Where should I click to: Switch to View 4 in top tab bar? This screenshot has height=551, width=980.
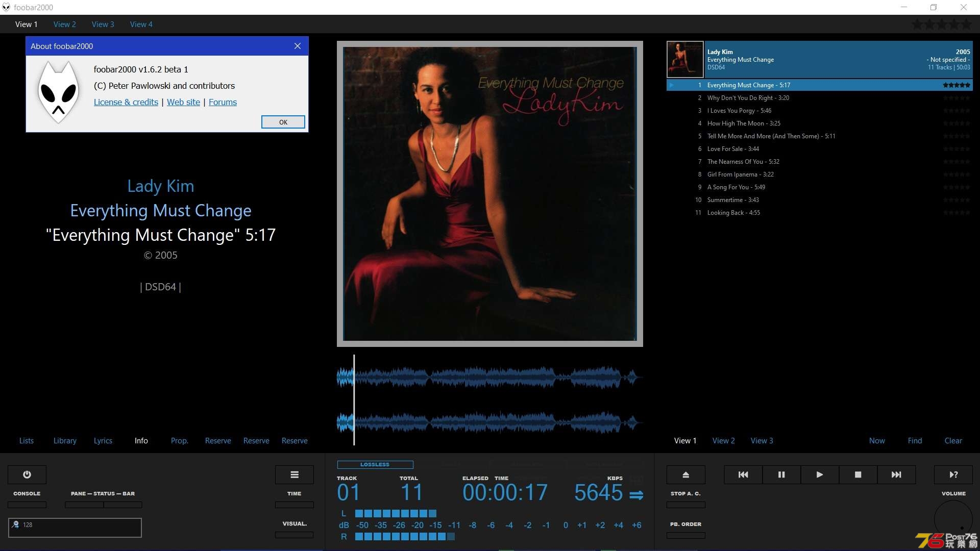[x=141, y=24]
